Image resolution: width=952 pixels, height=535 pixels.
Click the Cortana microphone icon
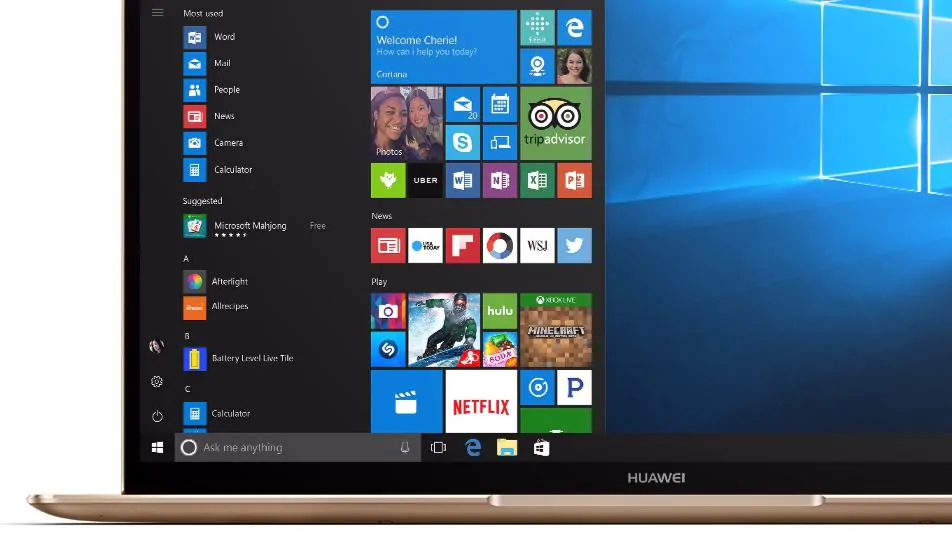tap(405, 448)
